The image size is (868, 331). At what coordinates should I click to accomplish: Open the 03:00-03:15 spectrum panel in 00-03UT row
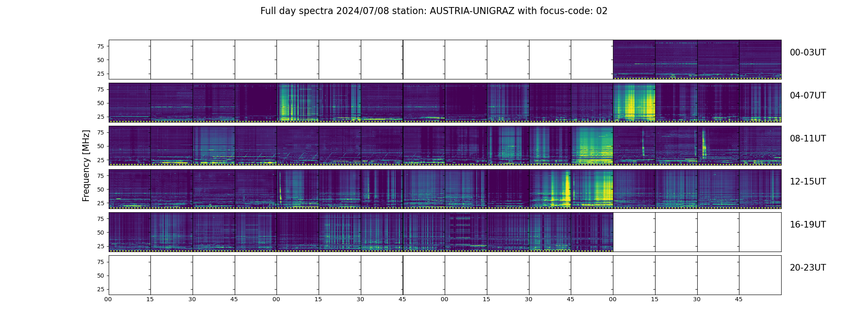point(634,60)
